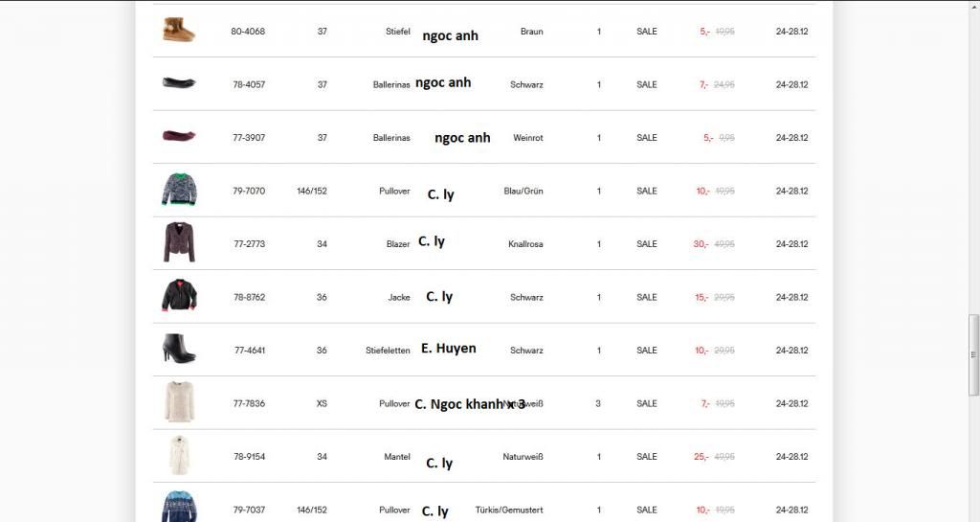Open the turquoise patterned pullover thumbnail
The image size is (980, 522).
178,506
